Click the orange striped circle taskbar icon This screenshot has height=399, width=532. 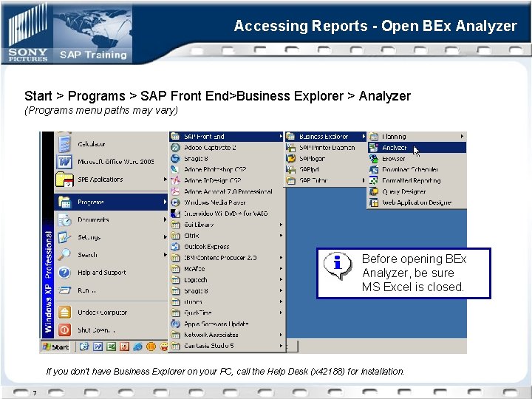tap(151, 347)
